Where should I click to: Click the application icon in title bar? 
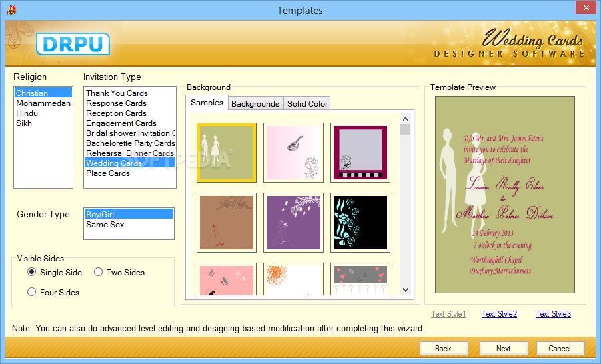click(x=11, y=10)
